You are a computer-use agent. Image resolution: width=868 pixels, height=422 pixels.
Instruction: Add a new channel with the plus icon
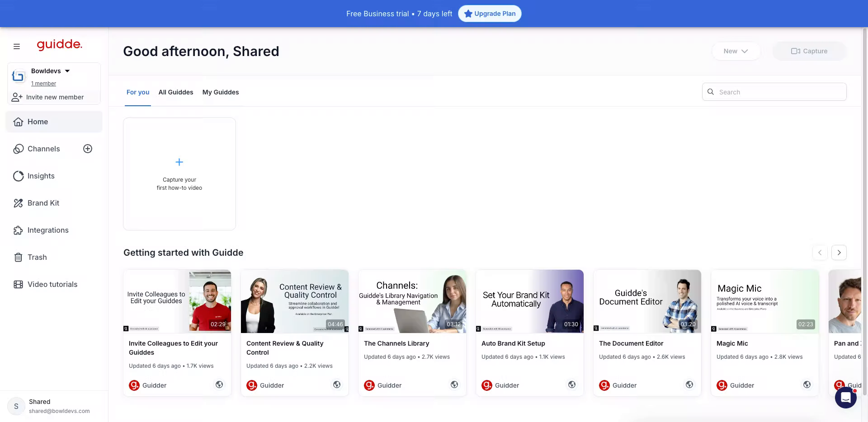point(88,149)
